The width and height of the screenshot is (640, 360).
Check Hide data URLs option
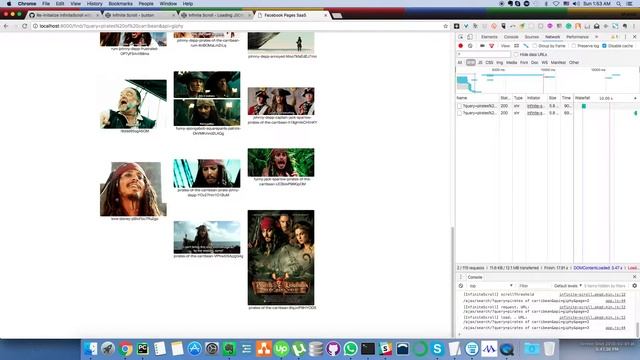tap(516, 54)
